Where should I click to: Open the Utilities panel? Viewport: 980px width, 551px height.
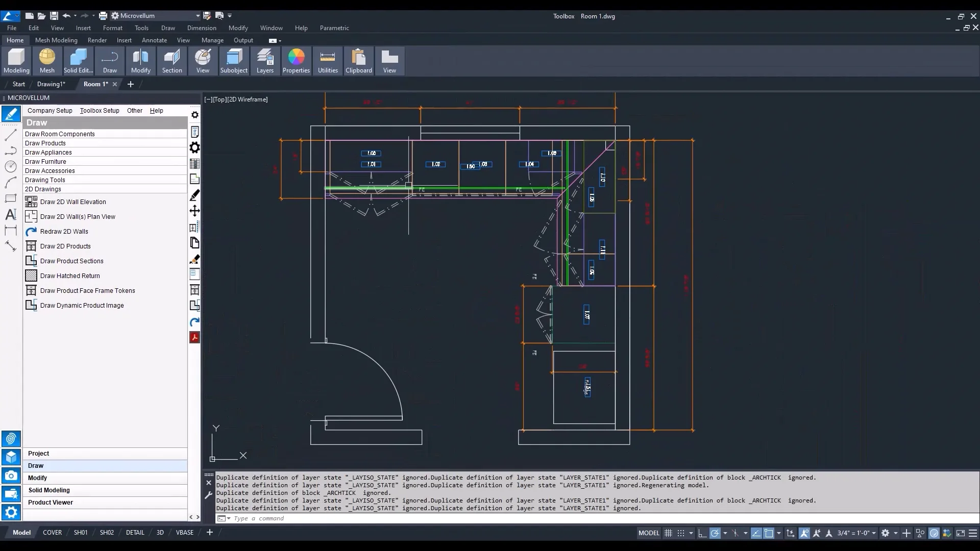pos(328,61)
